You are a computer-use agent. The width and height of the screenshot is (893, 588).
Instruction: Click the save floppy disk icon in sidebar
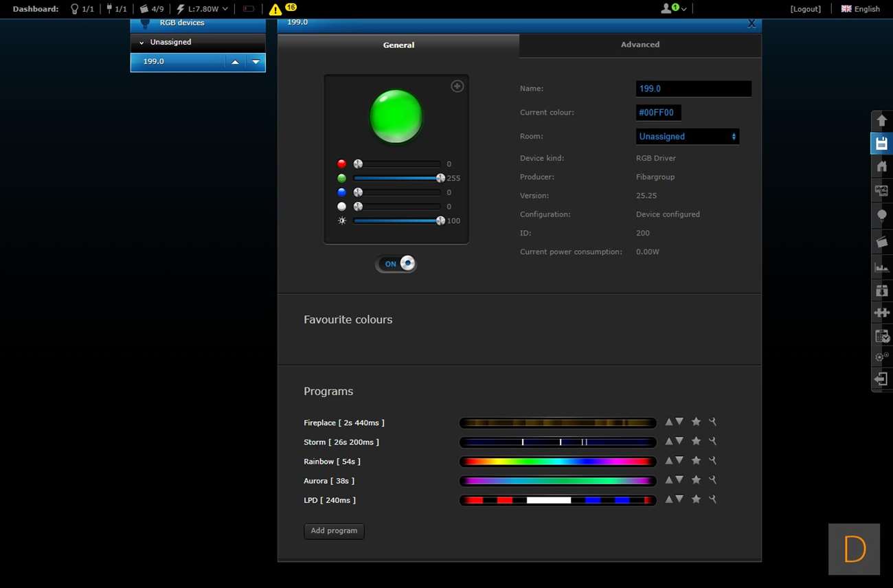click(x=881, y=144)
